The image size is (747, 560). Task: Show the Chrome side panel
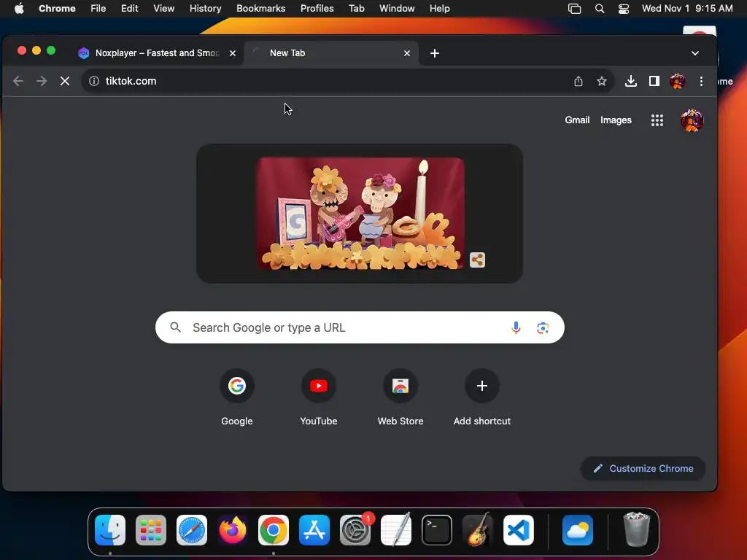[654, 81]
